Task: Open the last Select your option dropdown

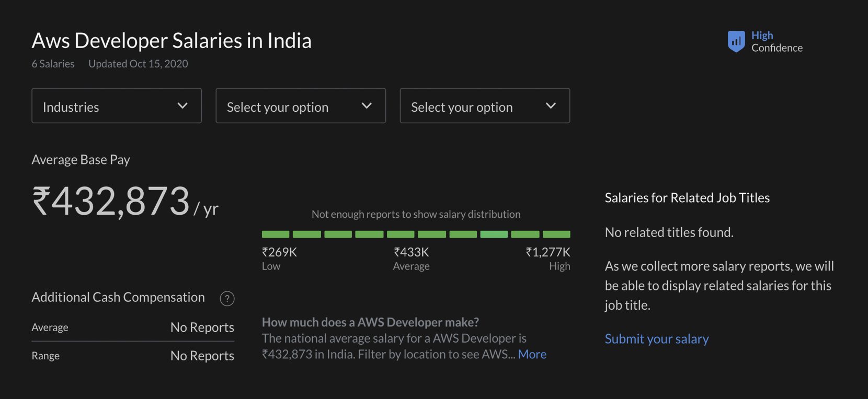Action: 485,105
